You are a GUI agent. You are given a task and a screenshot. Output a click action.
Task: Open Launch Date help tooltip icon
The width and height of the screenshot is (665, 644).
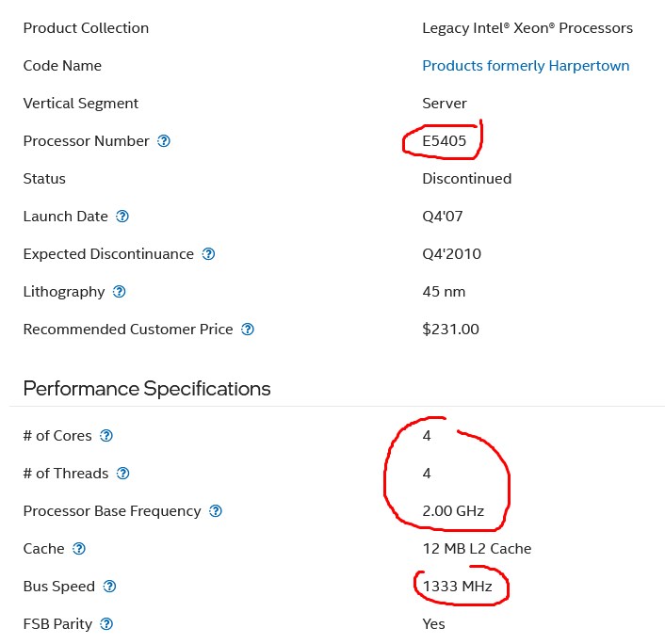(x=122, y=217)
